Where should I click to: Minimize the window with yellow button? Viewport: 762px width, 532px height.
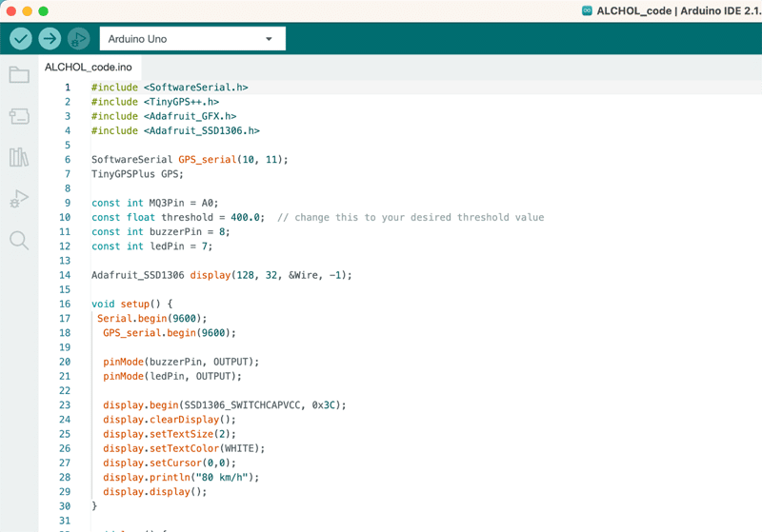pyautogui.click(x=28, y=10)
